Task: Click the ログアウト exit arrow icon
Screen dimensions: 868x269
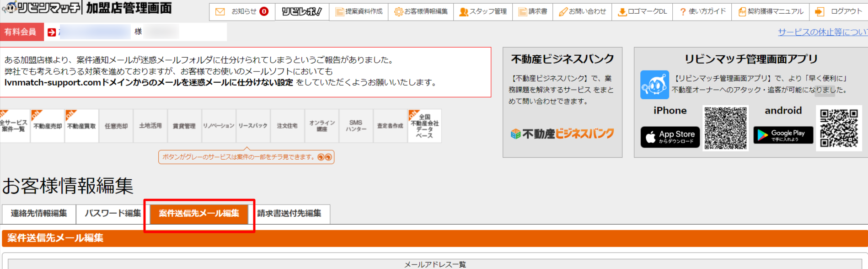Action: click(820, 12)
